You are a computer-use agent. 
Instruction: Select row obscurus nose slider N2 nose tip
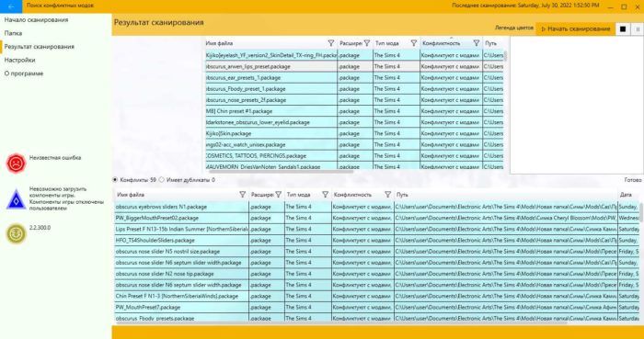click(x=376, y=274)
